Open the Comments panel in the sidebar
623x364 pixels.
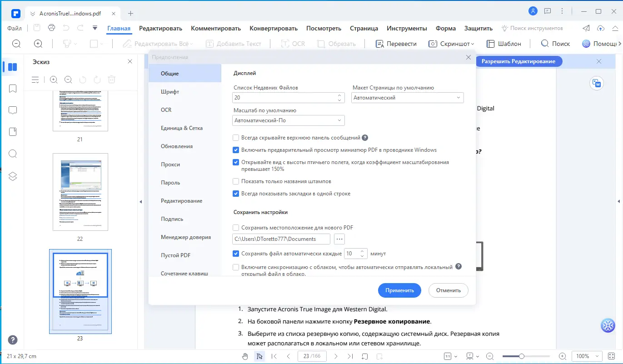12,110
